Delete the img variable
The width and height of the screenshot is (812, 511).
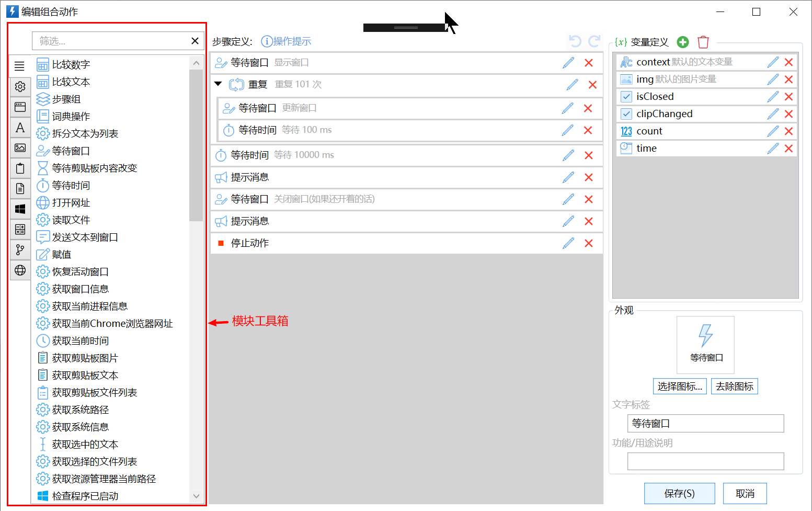pyautogui.click(x=789, y=80)
